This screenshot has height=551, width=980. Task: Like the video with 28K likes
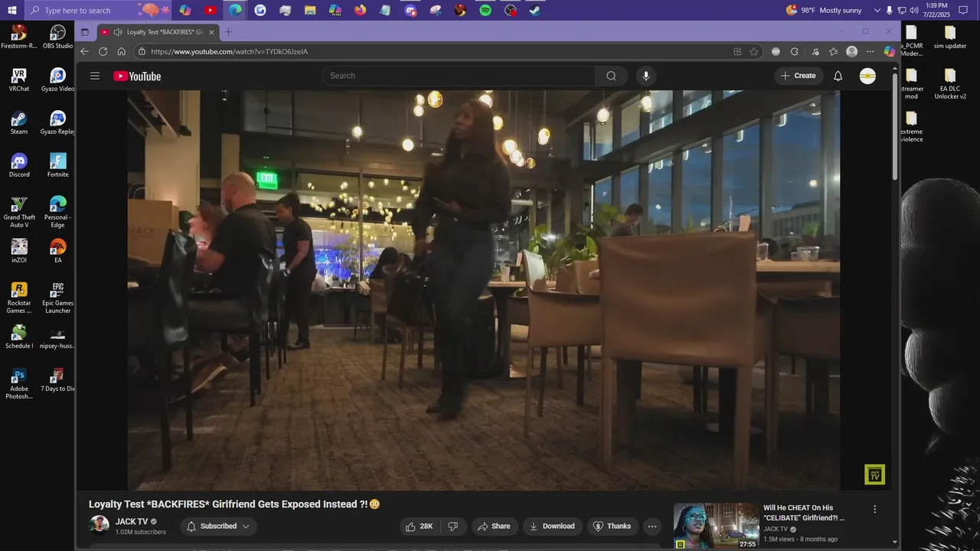click(x=419, y=526)
